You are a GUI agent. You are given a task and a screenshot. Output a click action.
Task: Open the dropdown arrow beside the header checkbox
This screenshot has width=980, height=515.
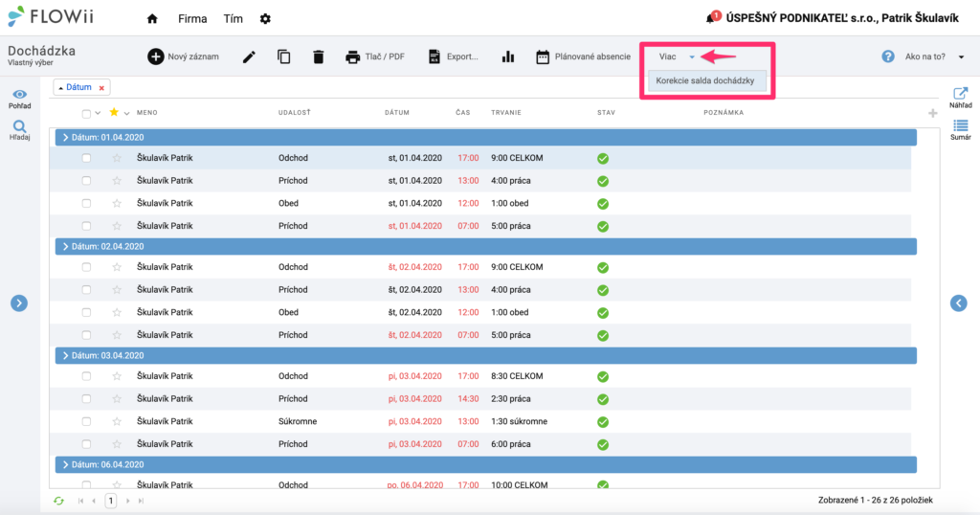click(98, 113)
